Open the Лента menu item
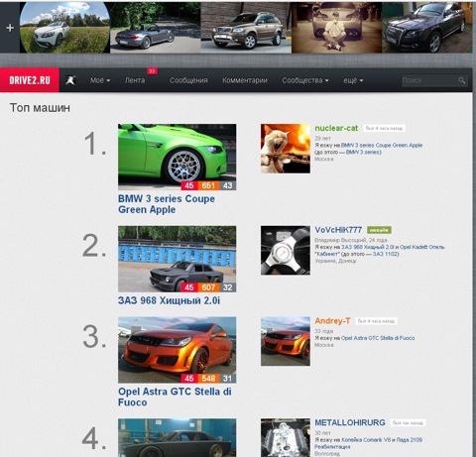 (135, 80)
